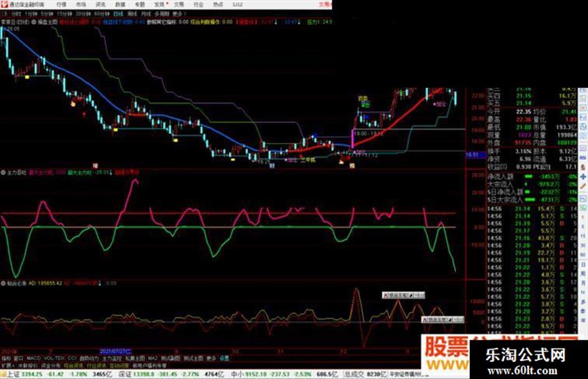Screen dimensions: 588x379
Task: Open the 互动问答 tab
Action: [x=119, y=365]
